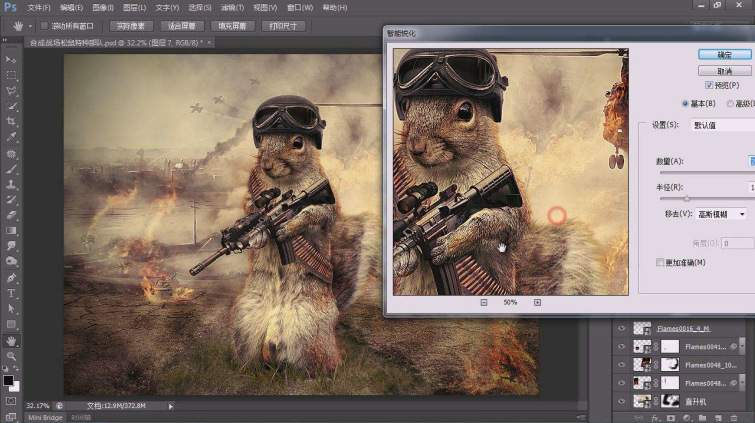Open the 滤镜(T) menu
The width and height of the screenshot is (755, 423).
[233, 8]
